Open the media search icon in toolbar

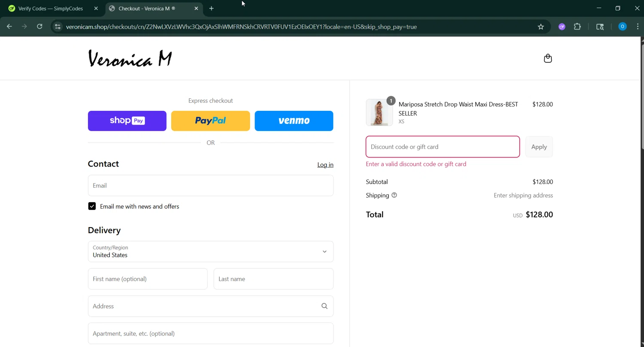[x=600, y=27]
